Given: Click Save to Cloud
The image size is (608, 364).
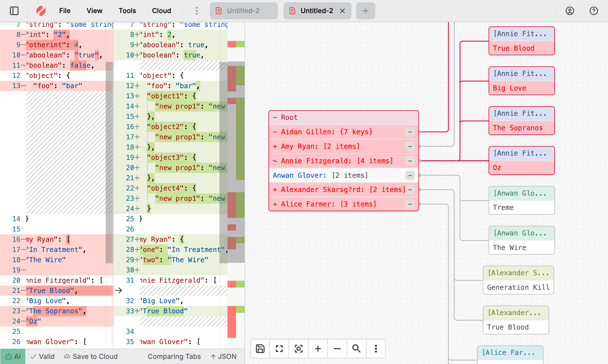Looking at the screenshot, I should (91, 356).
